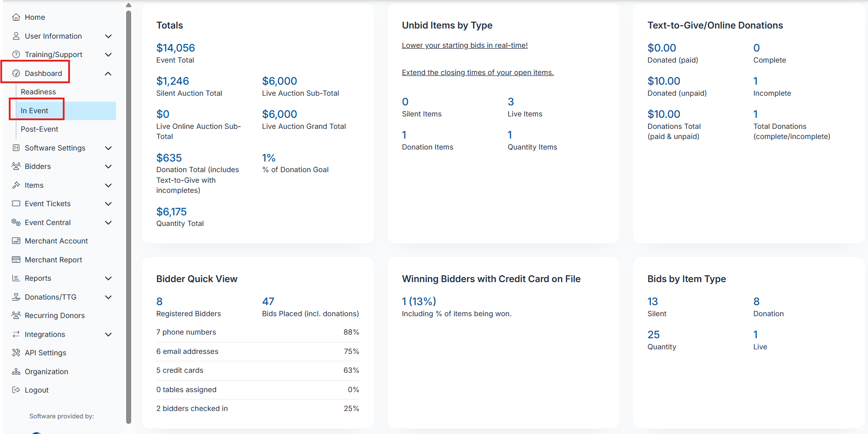Open the In Event submenu item
The width and height of the screenshot is (868, 434).
[35, 110]
